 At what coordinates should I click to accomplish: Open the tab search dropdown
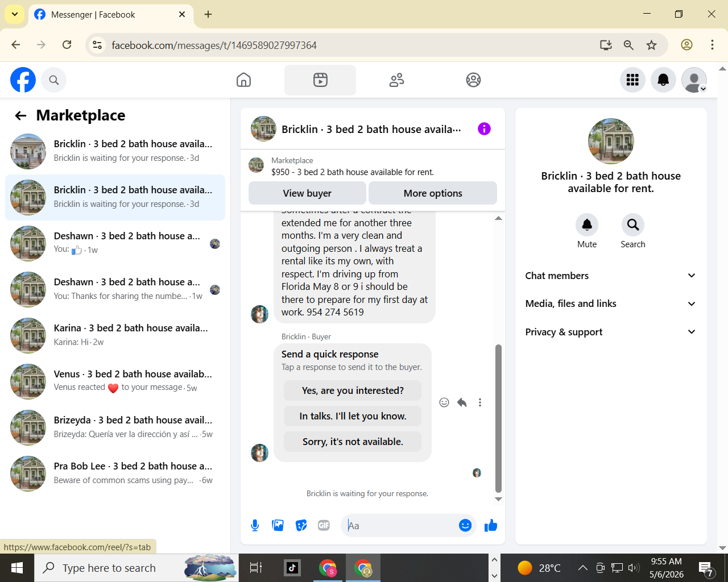pos(14,14)
